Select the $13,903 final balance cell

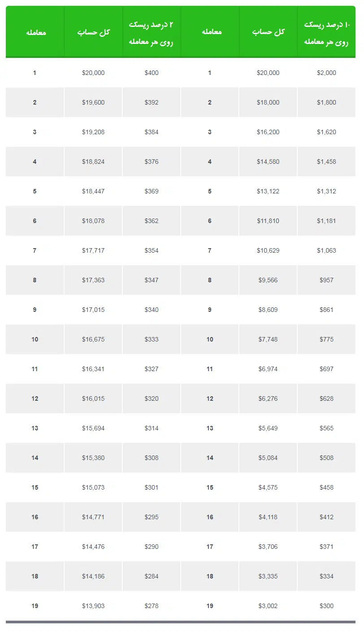[93, 606]
